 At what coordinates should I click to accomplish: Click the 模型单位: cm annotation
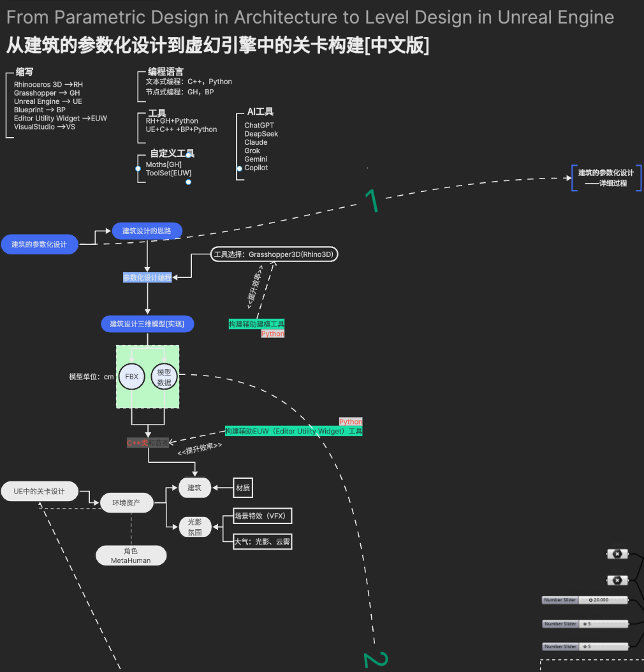point(92,377)
